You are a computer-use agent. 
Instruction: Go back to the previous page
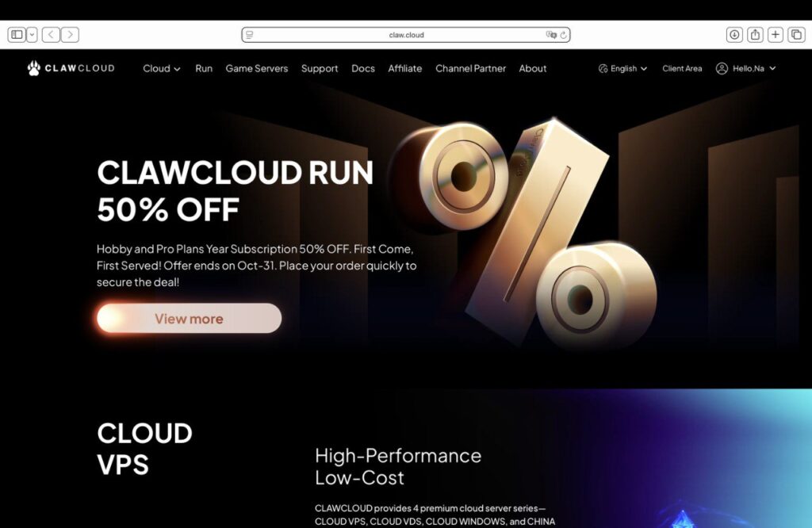click(51, 35)
